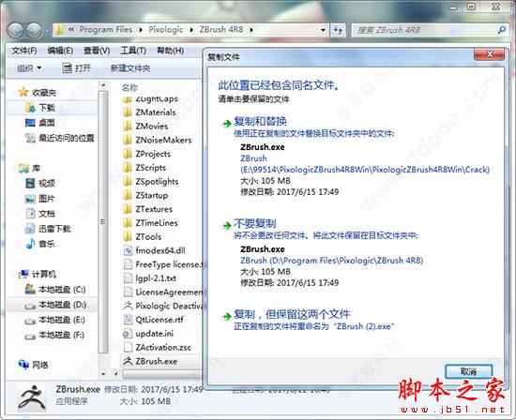
Task: Expand the chevron after Pixologic
Action: point(191,30)
